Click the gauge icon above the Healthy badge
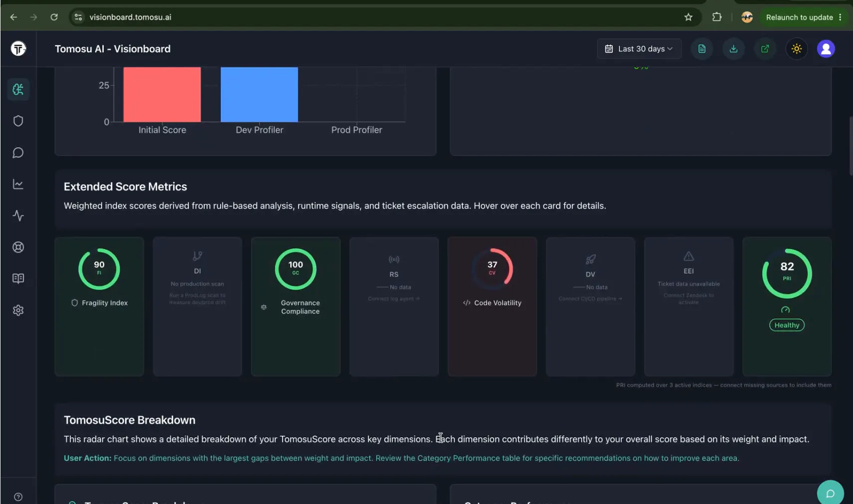 pos(786,310)
